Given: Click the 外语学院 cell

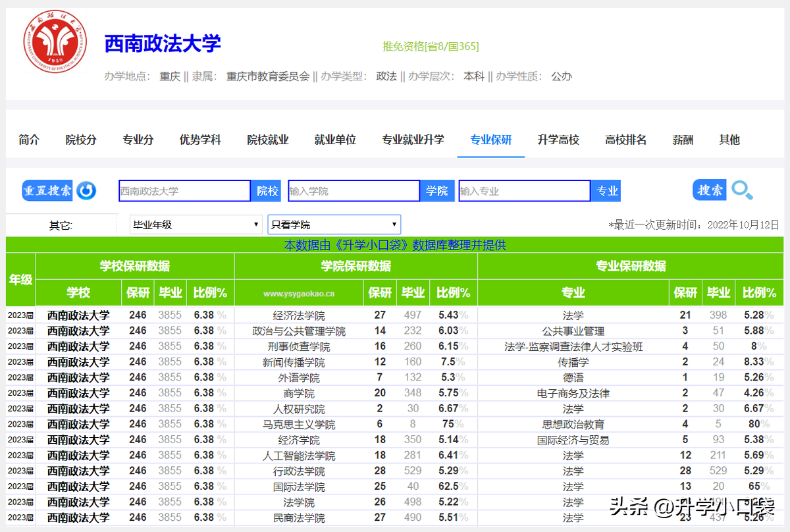Looking at the screenshot, I should click(x=299, y=378).
